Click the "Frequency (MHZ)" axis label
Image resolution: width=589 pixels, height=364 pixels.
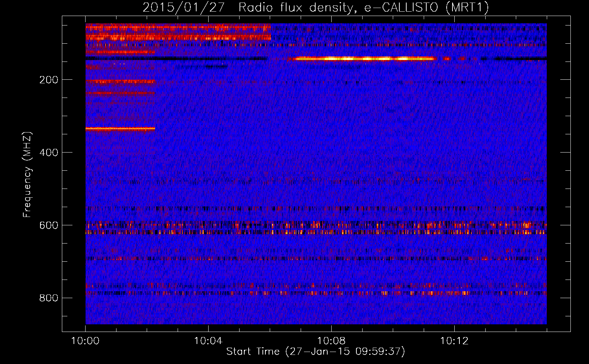click(27, 175)
